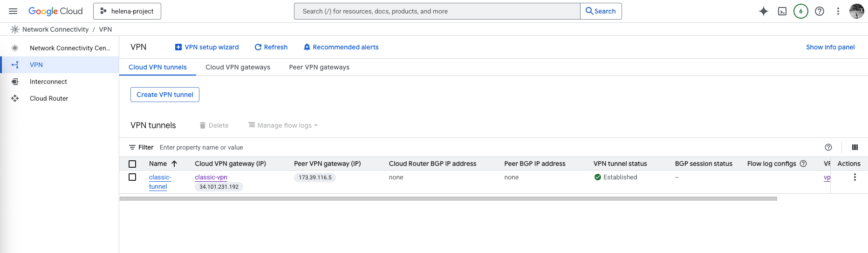The height and width of the screenshot is (253, 868).
Task: Click the horizontal table scrollbar
Action: (x=448, y=198)
